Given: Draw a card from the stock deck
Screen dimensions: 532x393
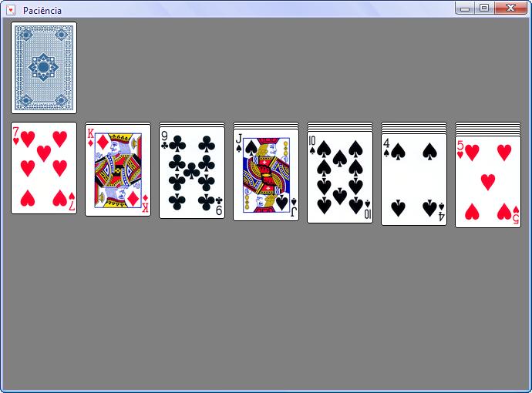Looking at the screenshot, I should [44, 68].
